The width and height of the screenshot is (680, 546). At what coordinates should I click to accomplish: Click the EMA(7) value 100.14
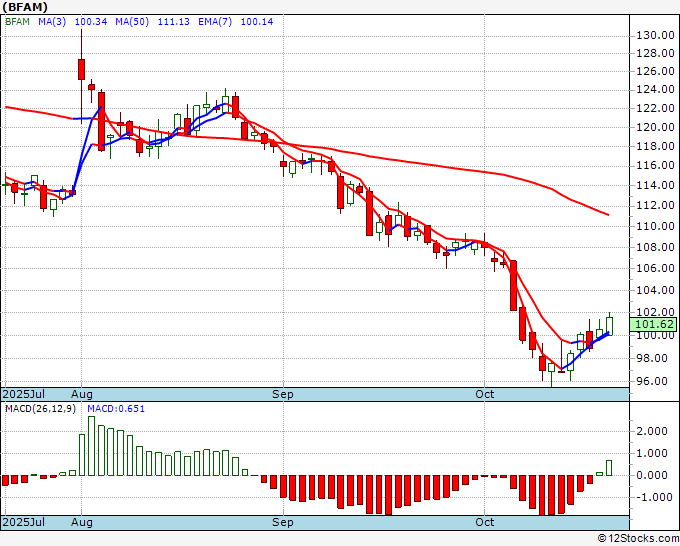pyautogui.click(x=257, y=22)
